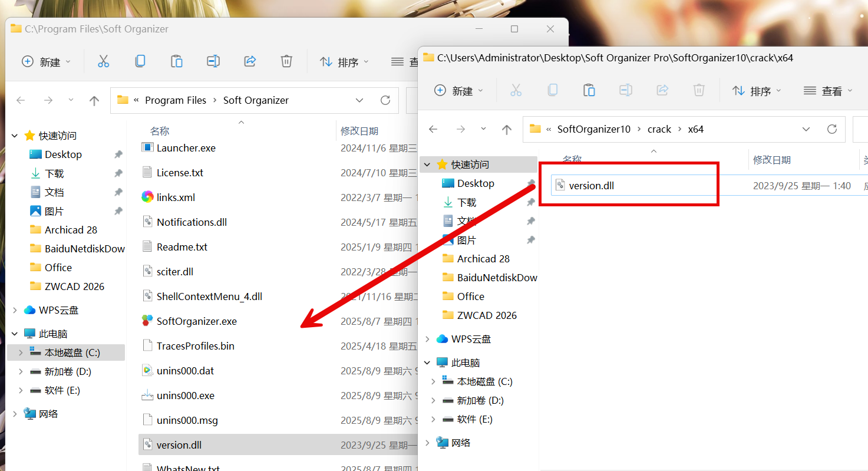Click the Copy icon in left window toolbar
Screen dimensions: 868x471
point(140,61)
